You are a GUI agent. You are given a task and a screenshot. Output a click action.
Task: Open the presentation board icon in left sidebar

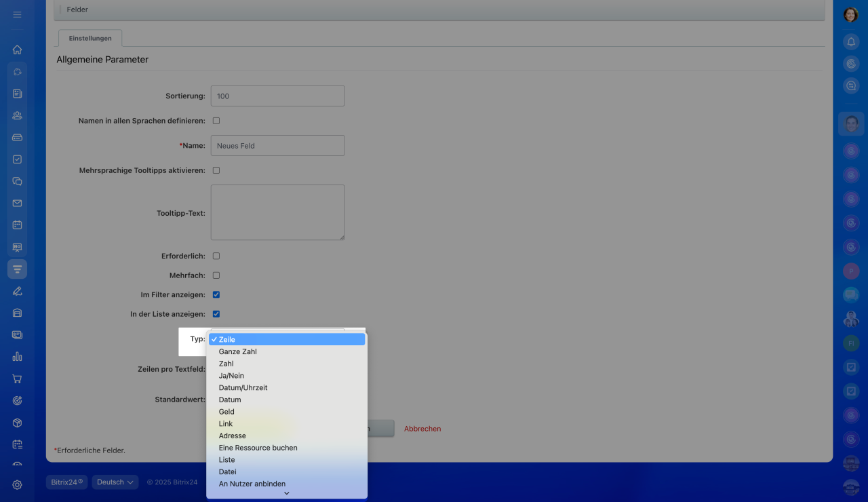coord(18,247)
